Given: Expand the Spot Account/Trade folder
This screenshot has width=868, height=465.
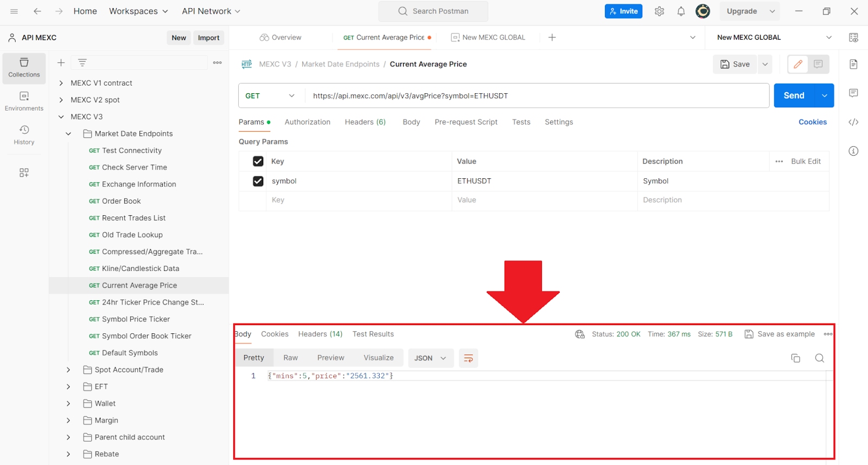Looking at the screenshot, I should [x=68, y=370].
